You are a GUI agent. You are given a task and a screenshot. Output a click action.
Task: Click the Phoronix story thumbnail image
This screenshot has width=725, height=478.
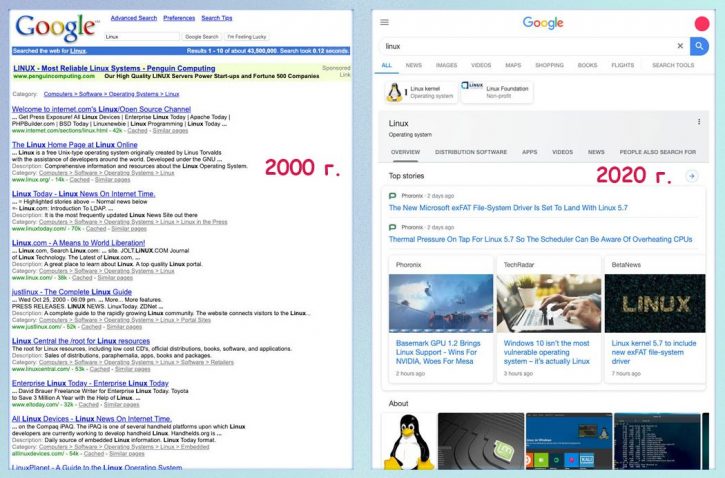(441, 303)
